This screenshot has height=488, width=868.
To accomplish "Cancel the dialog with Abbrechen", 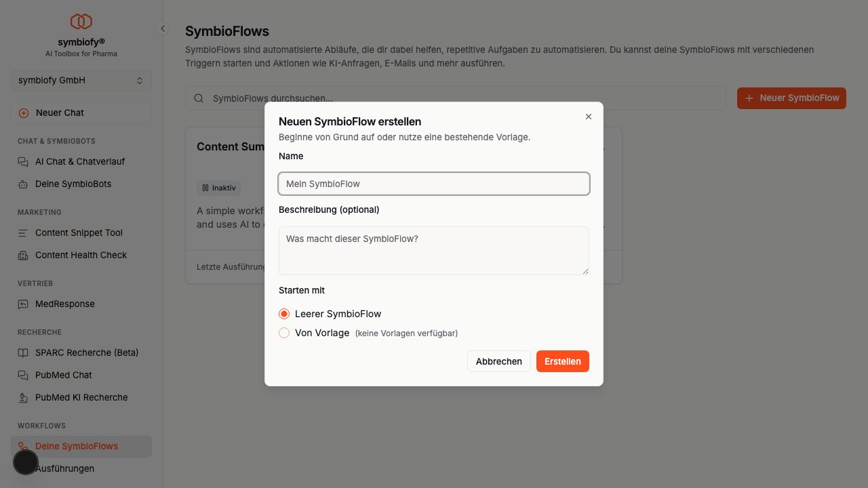I will pos(498,361).
